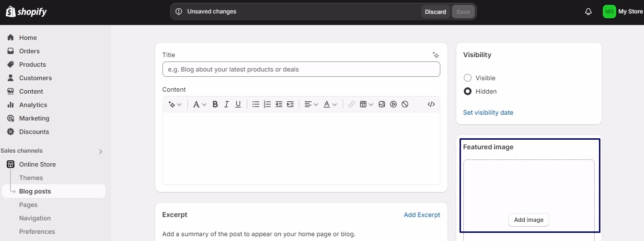Click the Title input field
644x241 pixels.
301,69
